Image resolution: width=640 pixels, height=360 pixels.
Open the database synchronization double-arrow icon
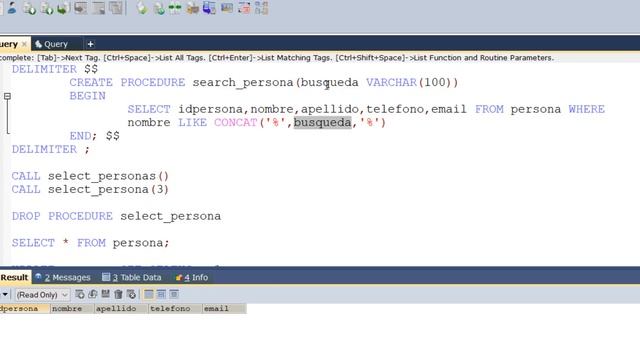click(x=175, y=8)
